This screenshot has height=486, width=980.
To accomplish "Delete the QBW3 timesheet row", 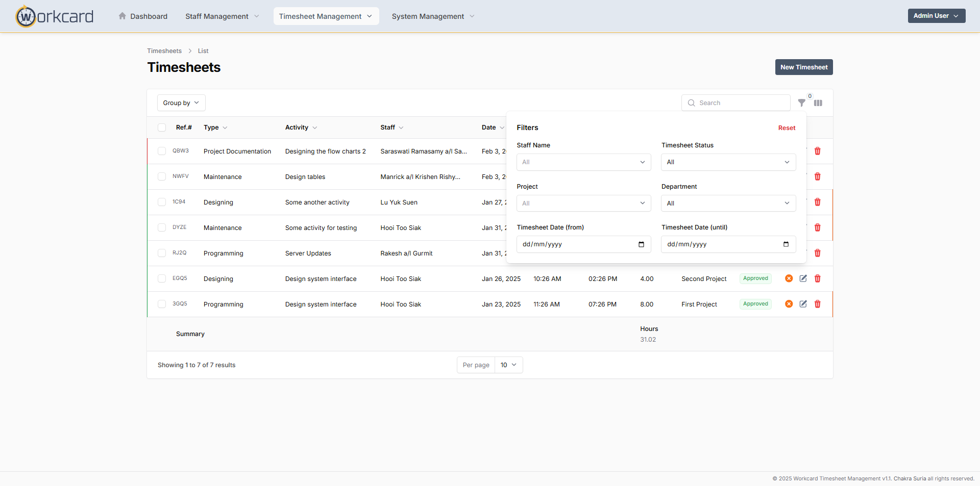I will click(817, 151).
